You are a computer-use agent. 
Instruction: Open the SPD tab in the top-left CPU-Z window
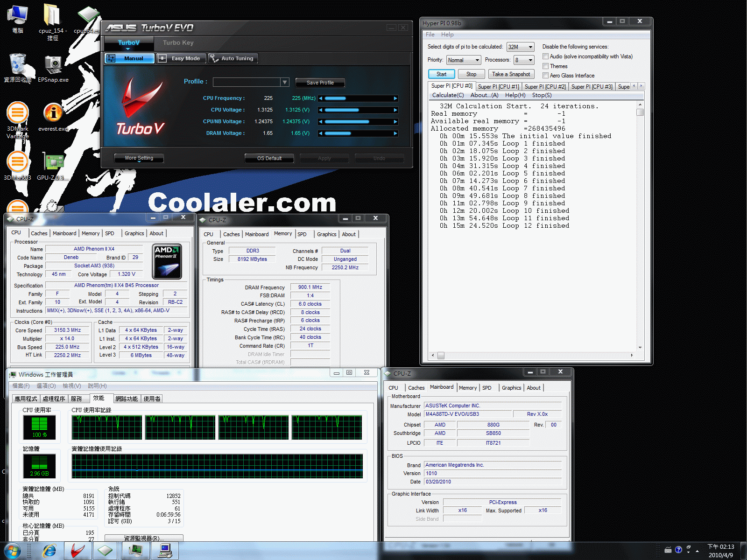click(110, 233)
